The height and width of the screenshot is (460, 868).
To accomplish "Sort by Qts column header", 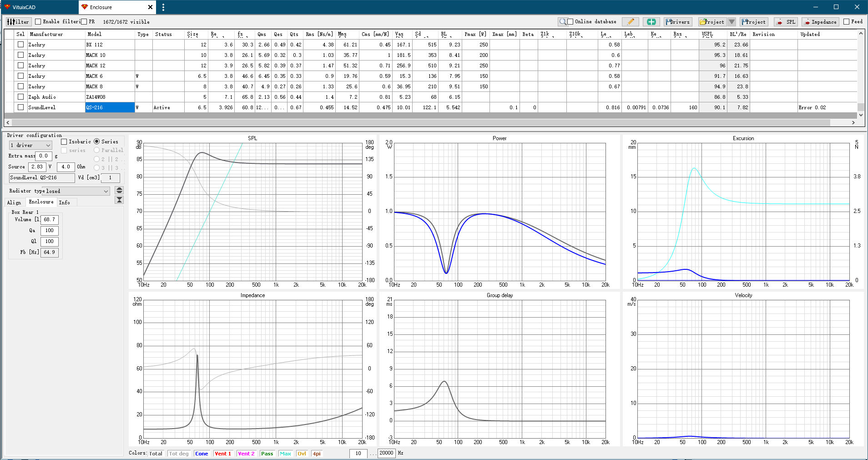I will click(295, 34).
